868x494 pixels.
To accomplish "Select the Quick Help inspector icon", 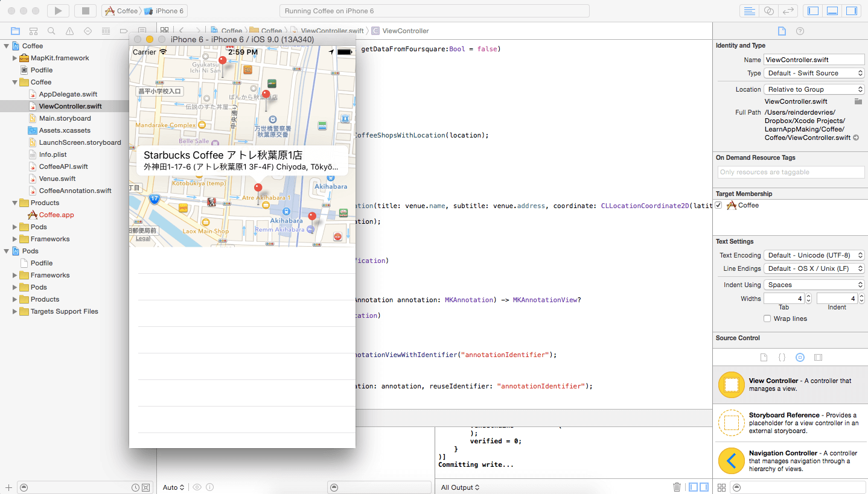I will (x=800, y=31).
